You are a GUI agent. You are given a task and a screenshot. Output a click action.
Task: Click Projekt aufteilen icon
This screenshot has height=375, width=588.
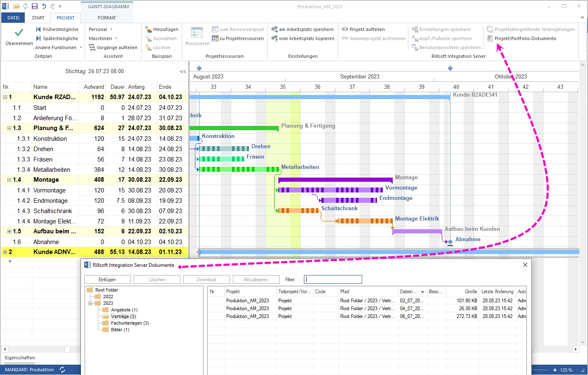pos(345,29)
